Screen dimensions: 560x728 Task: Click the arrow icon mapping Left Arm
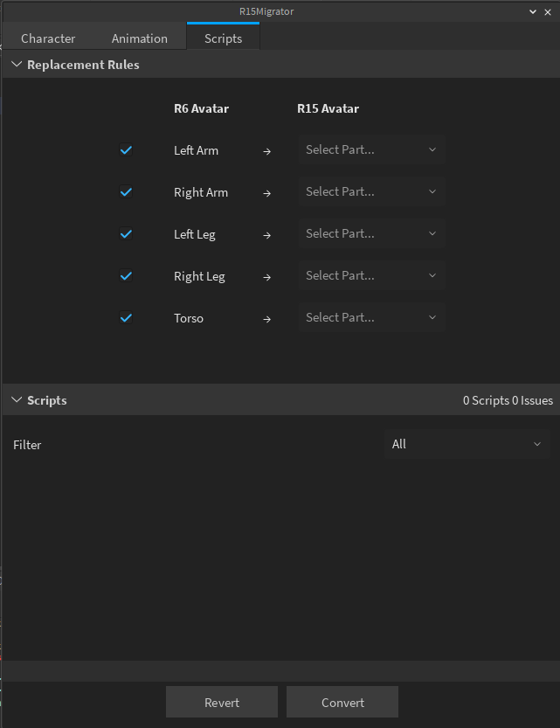click(266, 150)
